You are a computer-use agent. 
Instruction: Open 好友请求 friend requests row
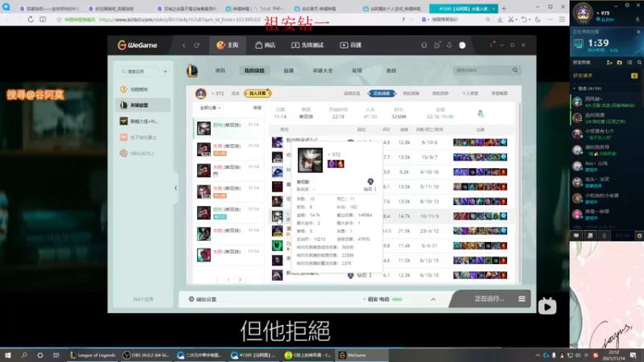coord(606,76)
